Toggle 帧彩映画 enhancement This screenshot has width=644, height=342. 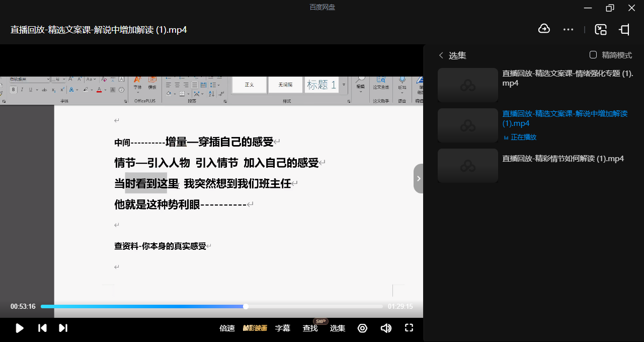click(x=255, y=328)
